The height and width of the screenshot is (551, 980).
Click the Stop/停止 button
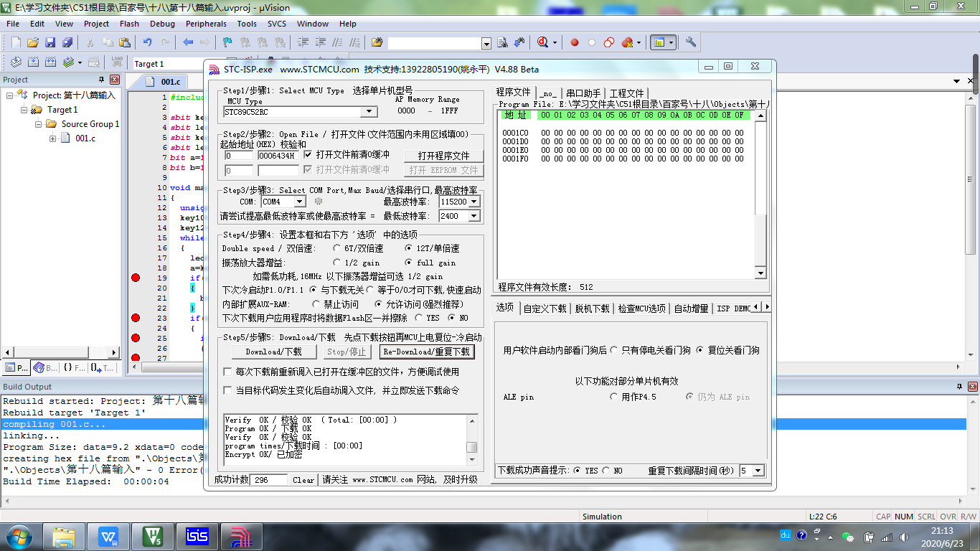[x=347, y=352]
